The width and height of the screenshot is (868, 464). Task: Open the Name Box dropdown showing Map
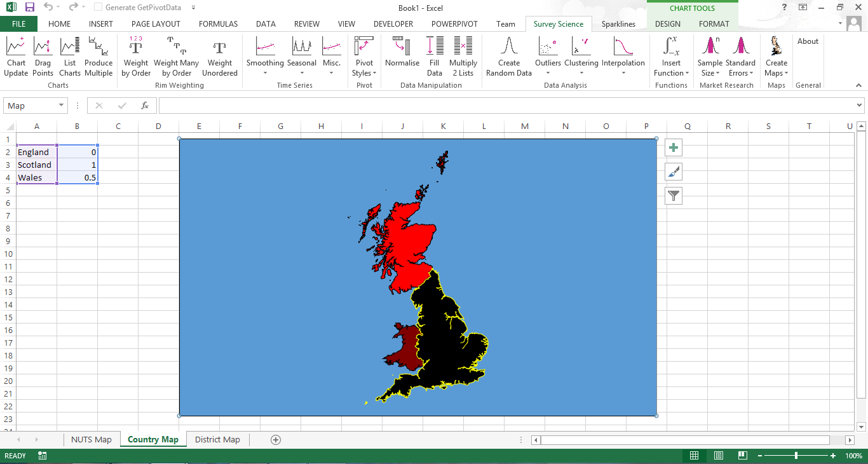pos(60,104)
